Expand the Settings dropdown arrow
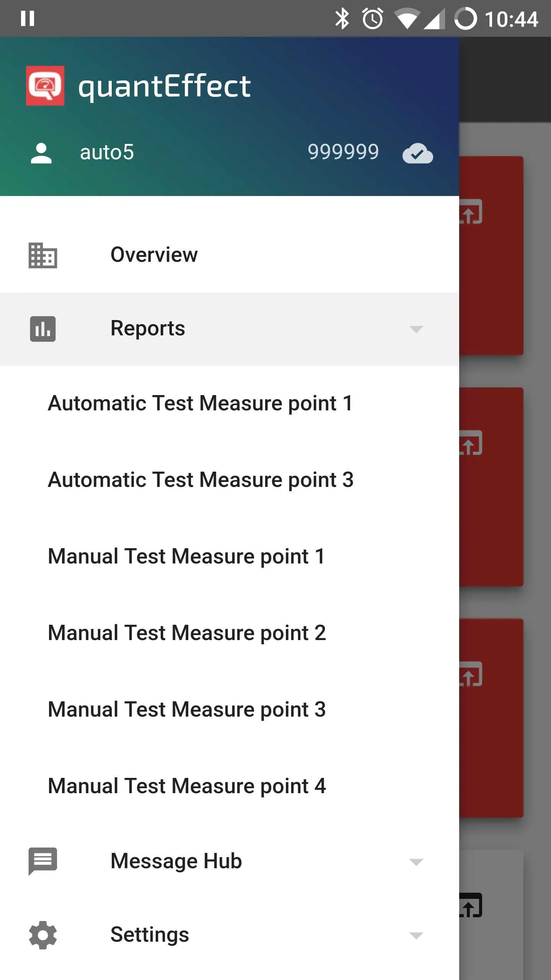Image resolution: width=551 pixels, height=980 pixels. tap(416, 936)
